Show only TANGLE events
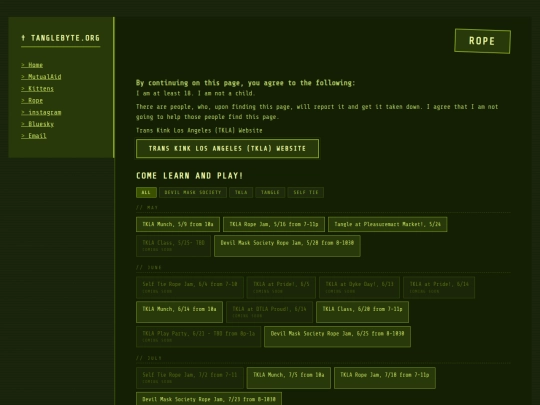The width and height of the screenshot is (540, 405). 270,192
